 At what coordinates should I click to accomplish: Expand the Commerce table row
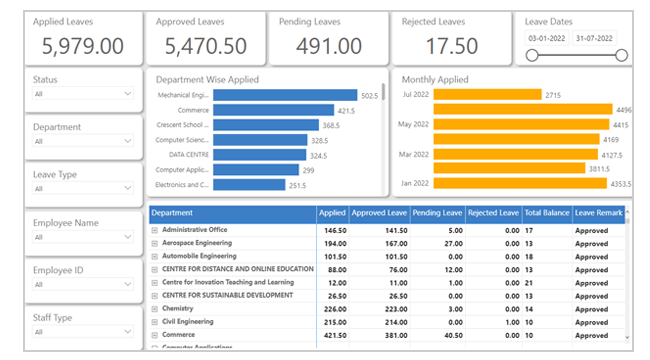[155, 335]
